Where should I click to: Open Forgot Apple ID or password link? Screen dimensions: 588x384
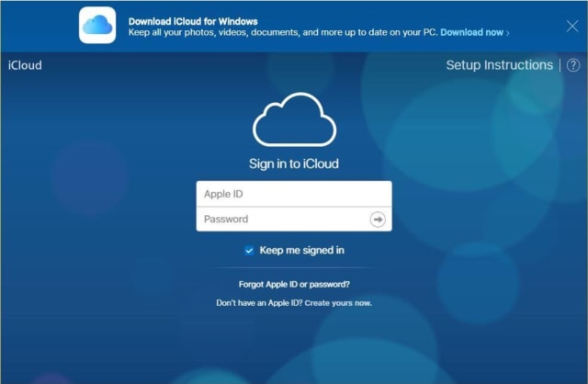(x=294, y=284)
